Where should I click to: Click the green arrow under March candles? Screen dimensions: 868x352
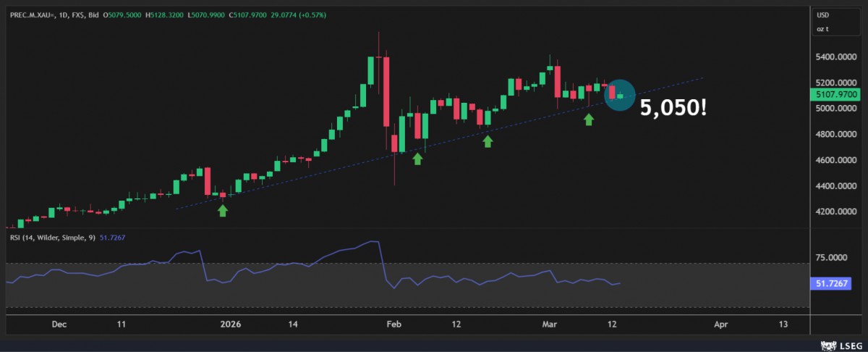tap(589, 119)
